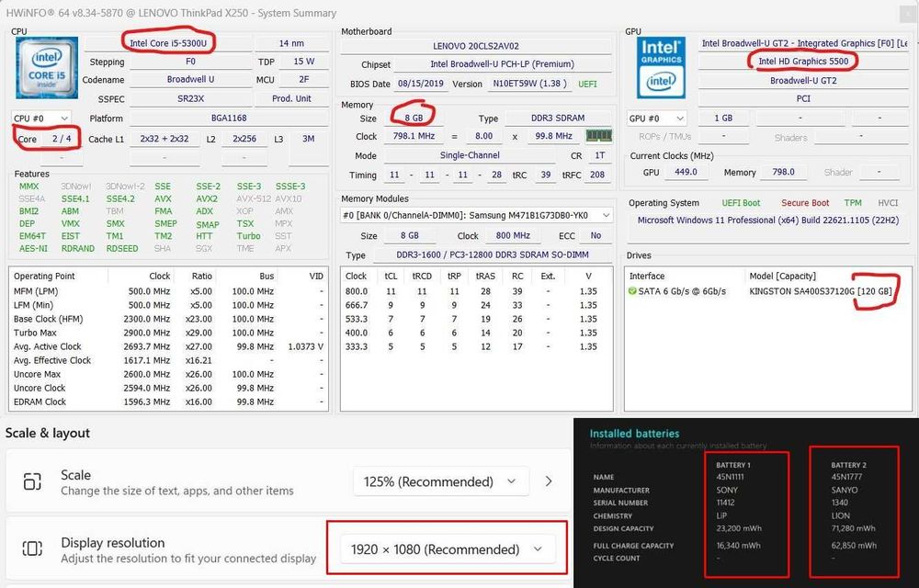Click the HVCI status label
Screen dimensions: 919x588
(x=888, y=203)
